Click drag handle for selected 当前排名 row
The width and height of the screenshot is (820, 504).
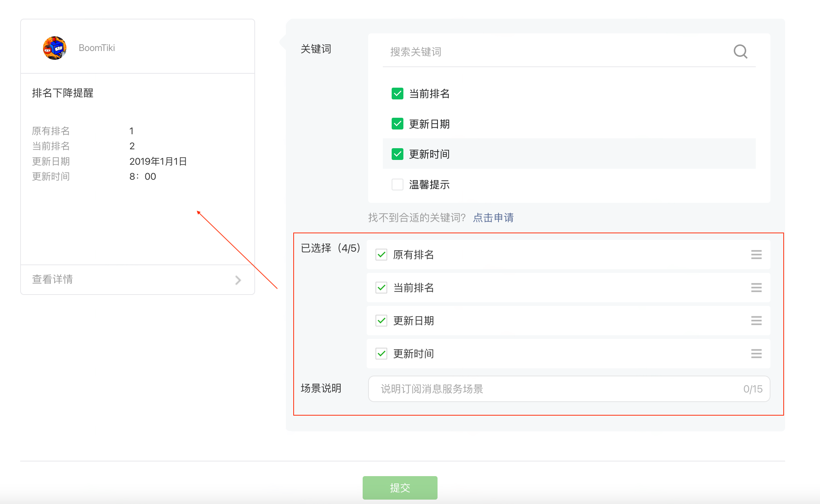pos(756,288)
